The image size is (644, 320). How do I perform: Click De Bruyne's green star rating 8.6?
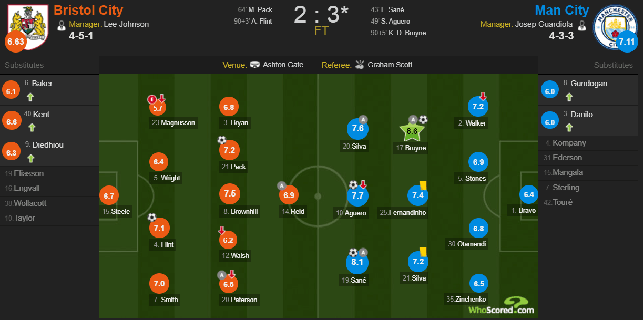point(413,131)
